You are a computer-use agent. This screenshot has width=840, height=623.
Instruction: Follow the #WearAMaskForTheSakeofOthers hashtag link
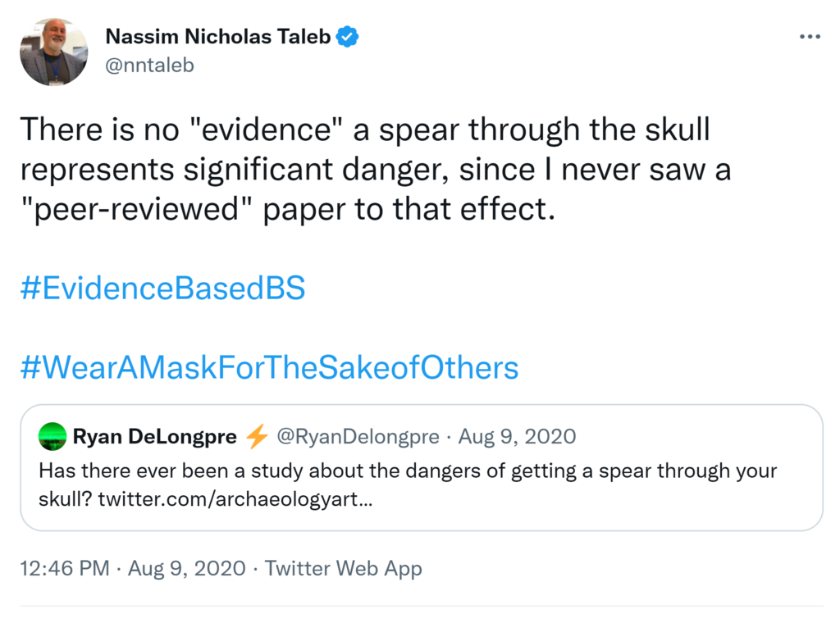click(268, 366)
